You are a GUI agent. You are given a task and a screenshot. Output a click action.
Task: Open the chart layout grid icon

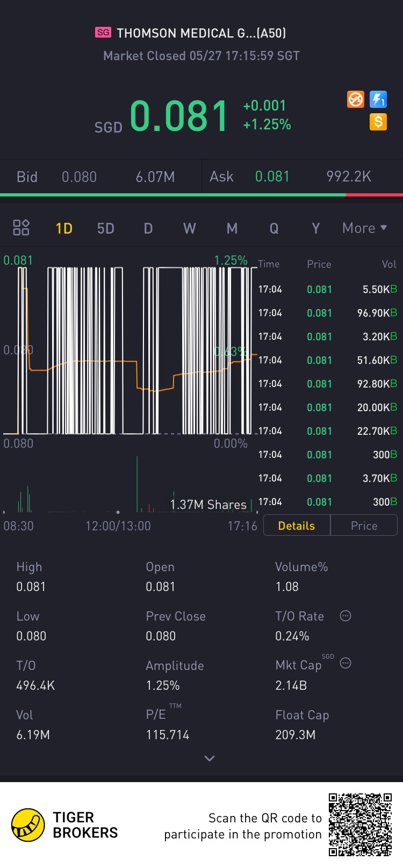pos(21,228)
